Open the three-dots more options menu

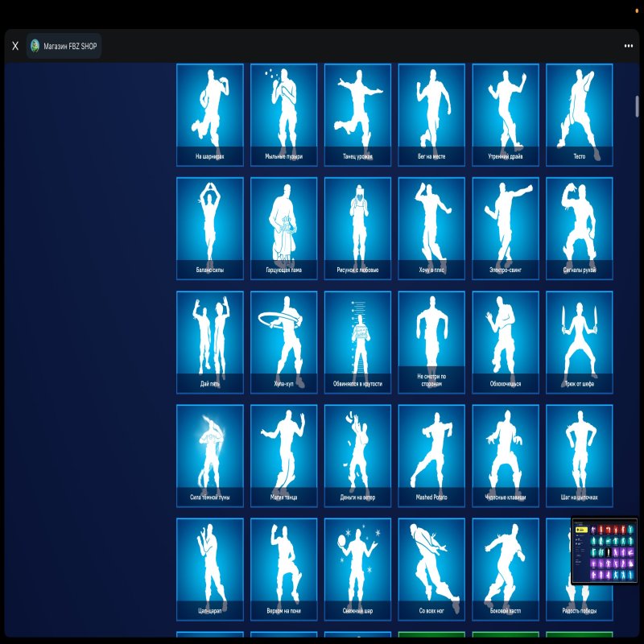pos(628,46)
